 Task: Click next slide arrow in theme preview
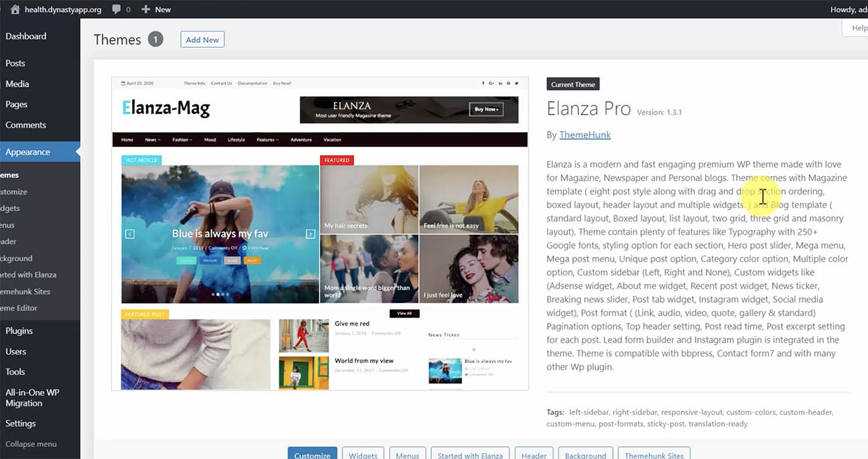[310, 234]
